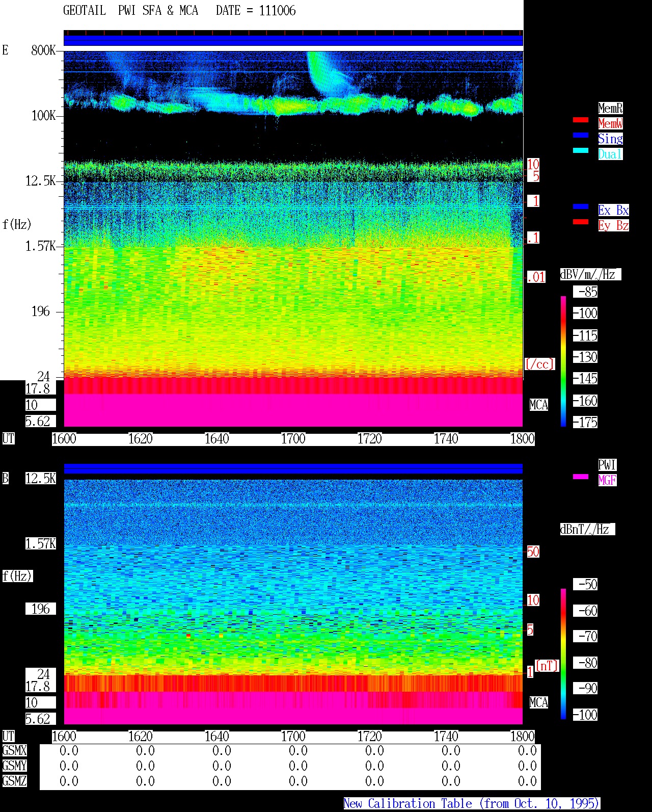
Task: Click the New Calibration Table link
Action: pos(472,804)
